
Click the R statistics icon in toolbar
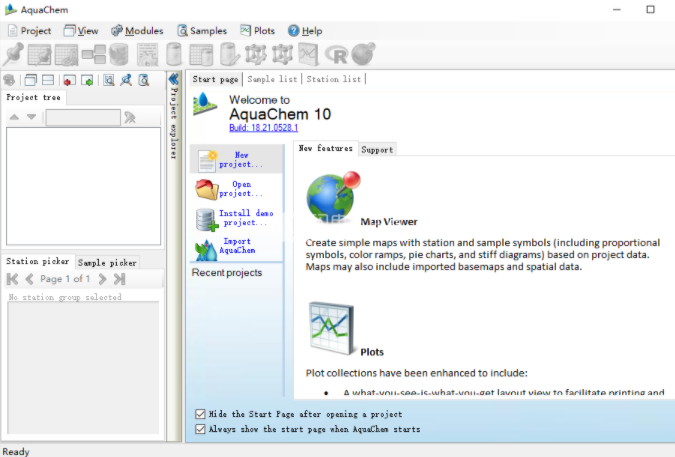[x=335, y=54]
